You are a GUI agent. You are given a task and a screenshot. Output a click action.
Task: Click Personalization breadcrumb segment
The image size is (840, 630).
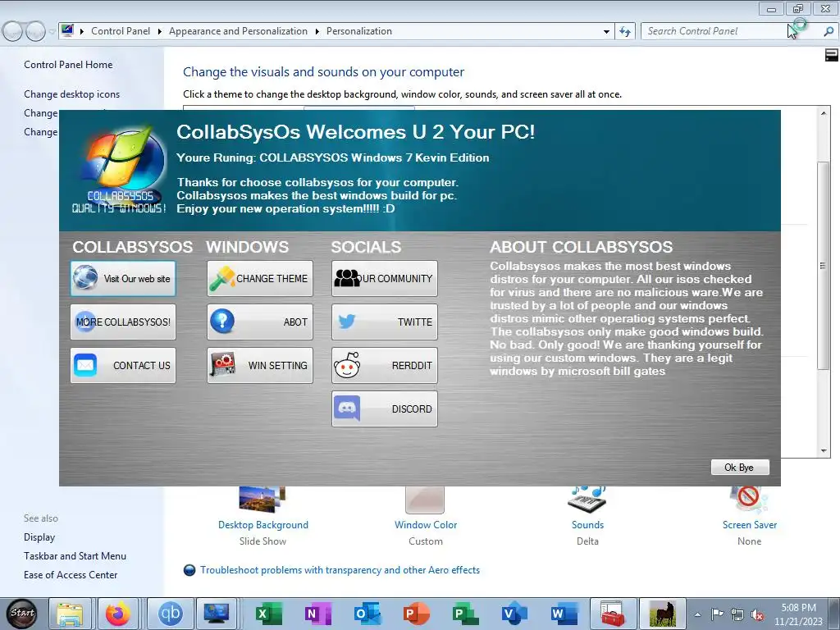359,31
